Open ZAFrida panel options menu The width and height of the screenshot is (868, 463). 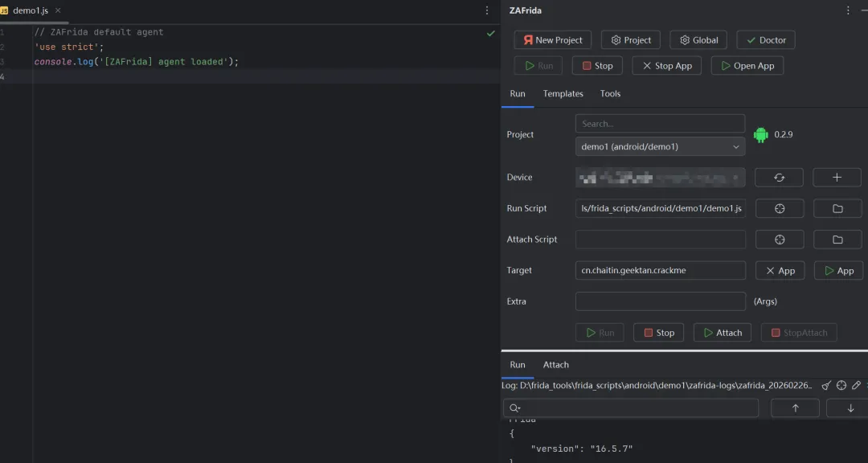click(848, 10)
